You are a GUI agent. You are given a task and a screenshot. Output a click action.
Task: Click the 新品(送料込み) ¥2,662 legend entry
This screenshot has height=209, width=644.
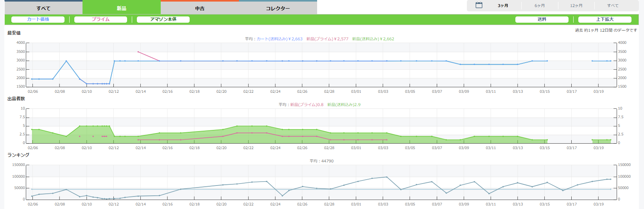(x=373, y=39)
